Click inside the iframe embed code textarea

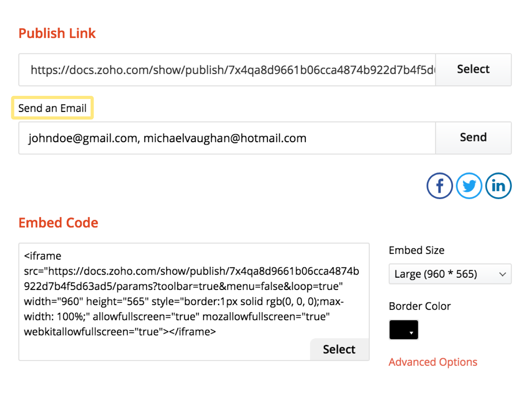pos(191,294)
